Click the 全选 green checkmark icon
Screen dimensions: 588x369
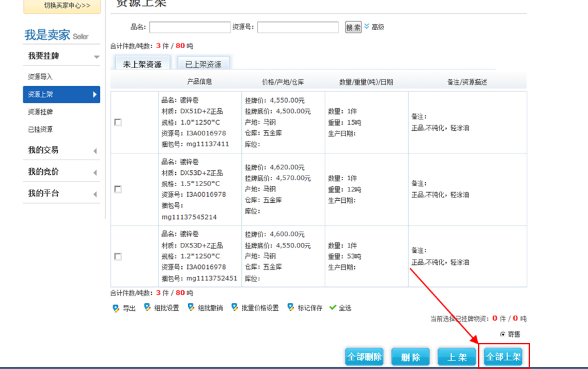(x=333, y=308)
